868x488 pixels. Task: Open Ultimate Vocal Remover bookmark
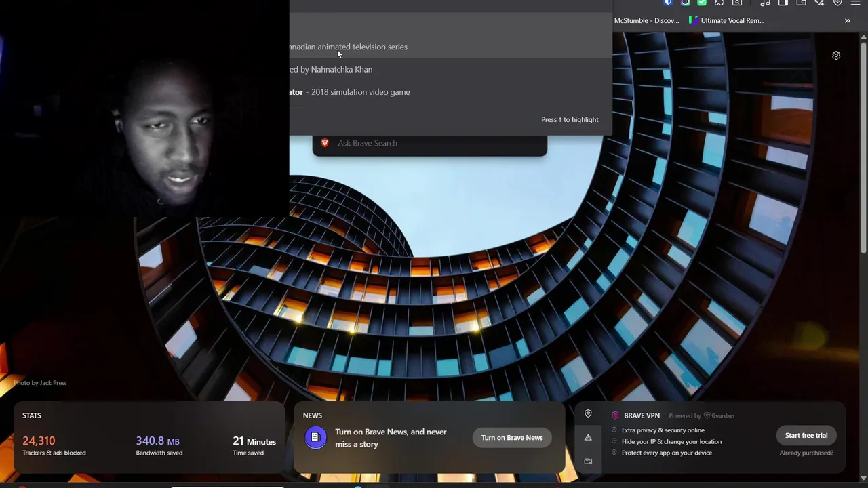click(726, 20)
